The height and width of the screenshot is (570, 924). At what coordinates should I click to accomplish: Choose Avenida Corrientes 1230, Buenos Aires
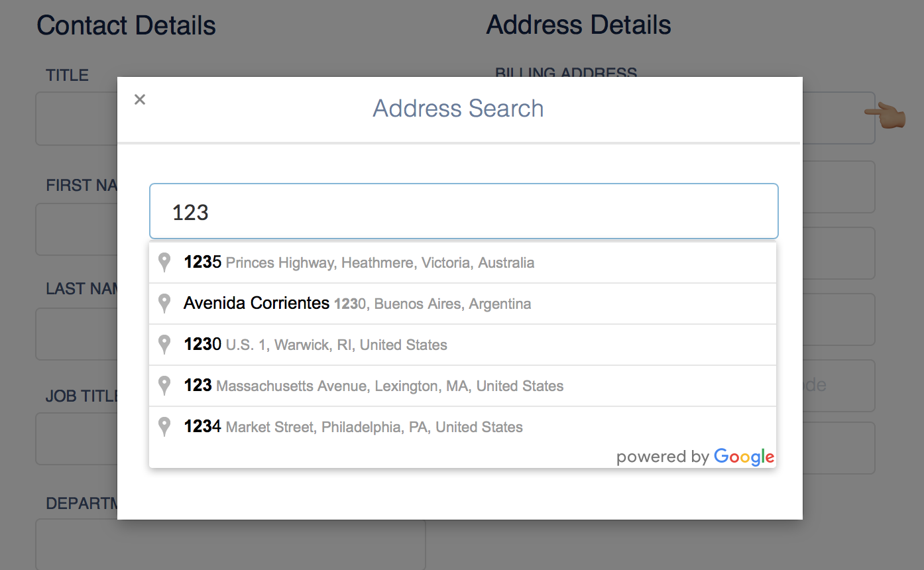coord(357,304)
